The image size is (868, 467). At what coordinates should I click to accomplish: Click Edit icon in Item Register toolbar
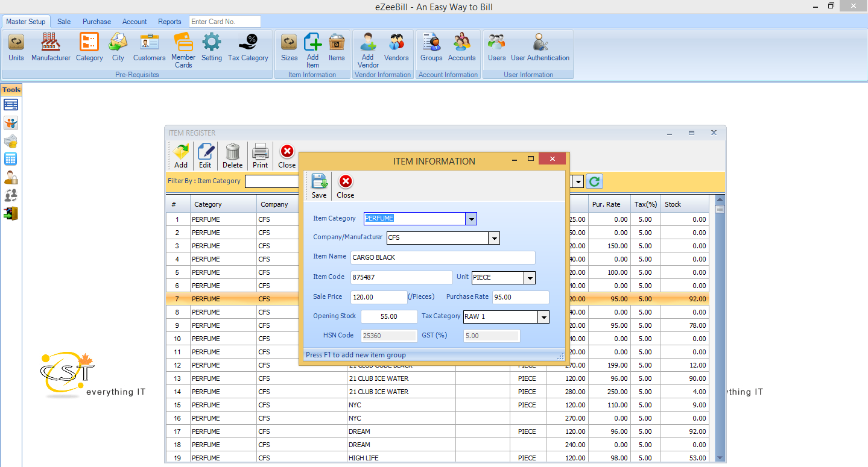(205, 156)
